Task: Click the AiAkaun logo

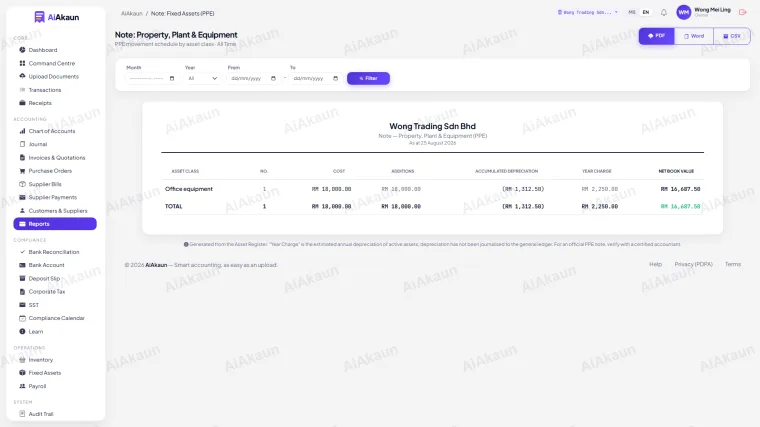Action: (57, 17)
